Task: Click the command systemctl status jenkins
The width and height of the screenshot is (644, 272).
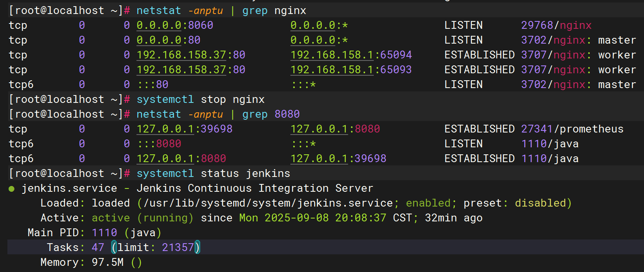Action: click(x=213, y=174)
